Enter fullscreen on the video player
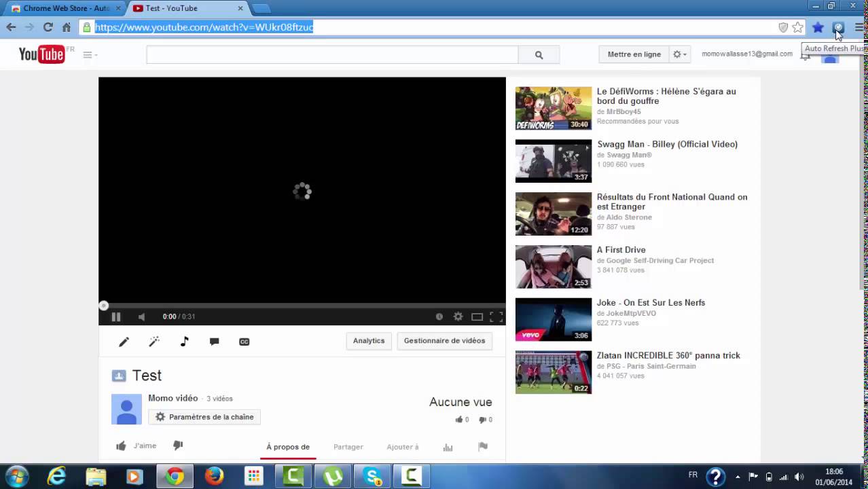The width and height of the screenshot is (868, 489). click(496, 316)
